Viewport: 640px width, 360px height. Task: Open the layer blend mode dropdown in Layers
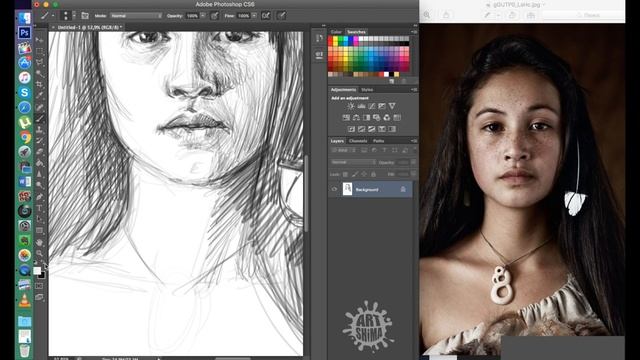tap(353, 162)
